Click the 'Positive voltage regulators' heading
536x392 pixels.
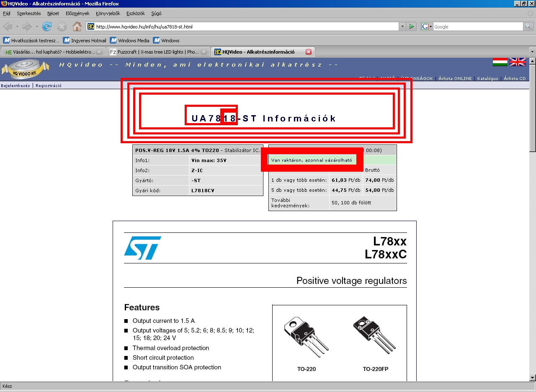352,281
